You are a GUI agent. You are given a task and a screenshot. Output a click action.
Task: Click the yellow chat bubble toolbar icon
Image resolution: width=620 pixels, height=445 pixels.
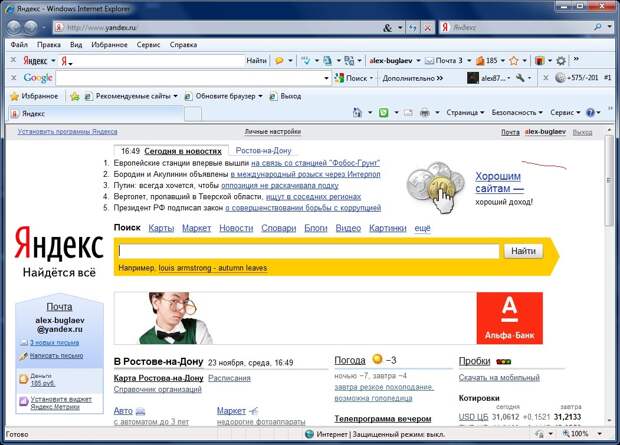click(279, 61)
